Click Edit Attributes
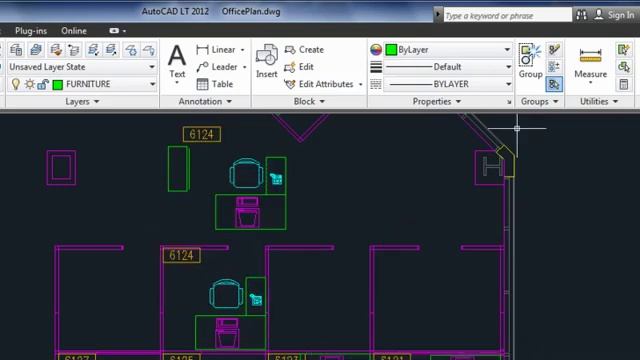 click(319, 84)
